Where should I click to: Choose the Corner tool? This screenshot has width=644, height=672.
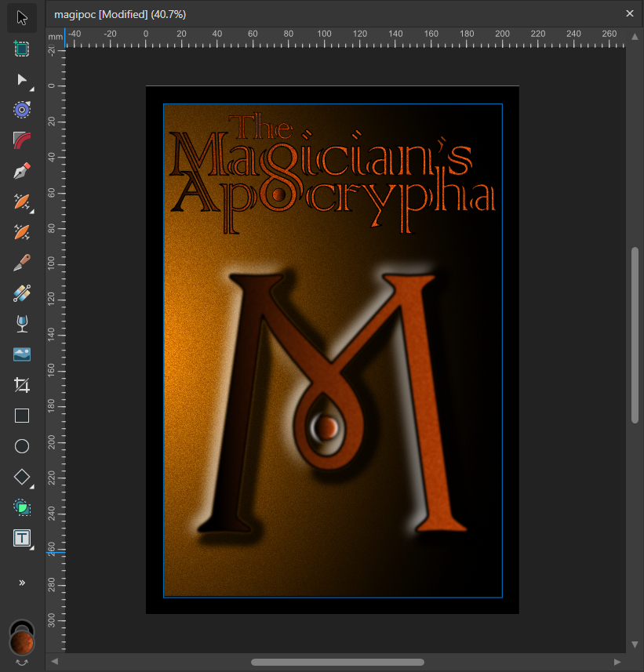click(22, 140)
